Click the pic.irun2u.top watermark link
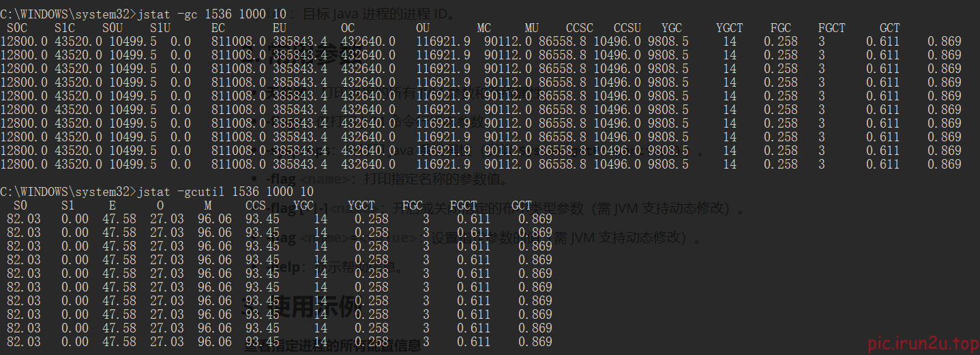Viewport: 980px width, 355px height. 922,343
